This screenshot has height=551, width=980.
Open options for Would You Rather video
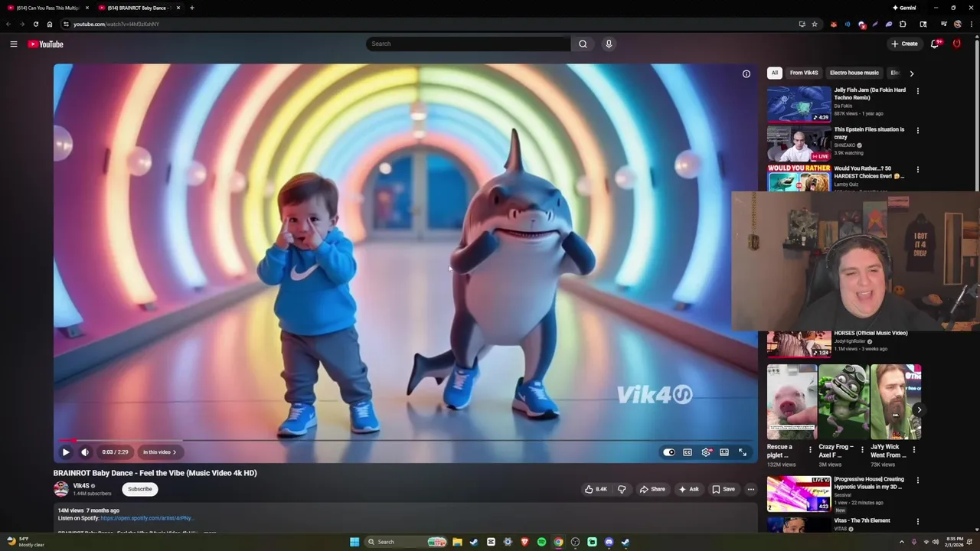click(x=918, y=169)
